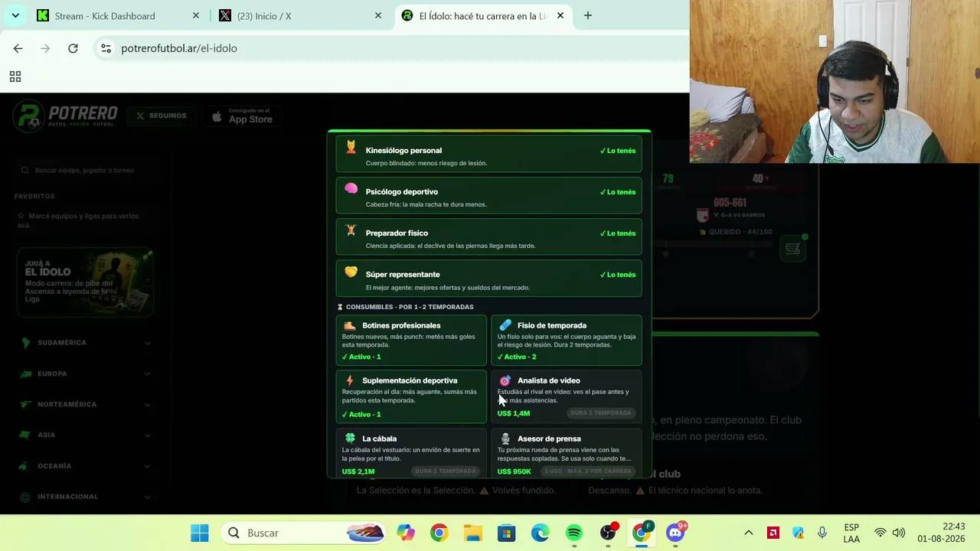Click the Europa continent icon
The width and height of the screenshot is (980, 551).
pyautogui.click(x=26, y=373)
